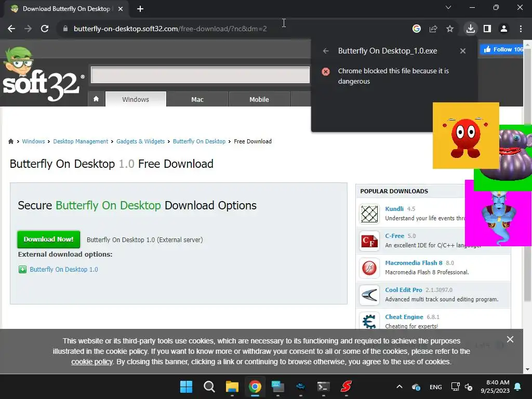532x399 pixels.
Task: Open taskbar Search
Action: pos(209,387)
